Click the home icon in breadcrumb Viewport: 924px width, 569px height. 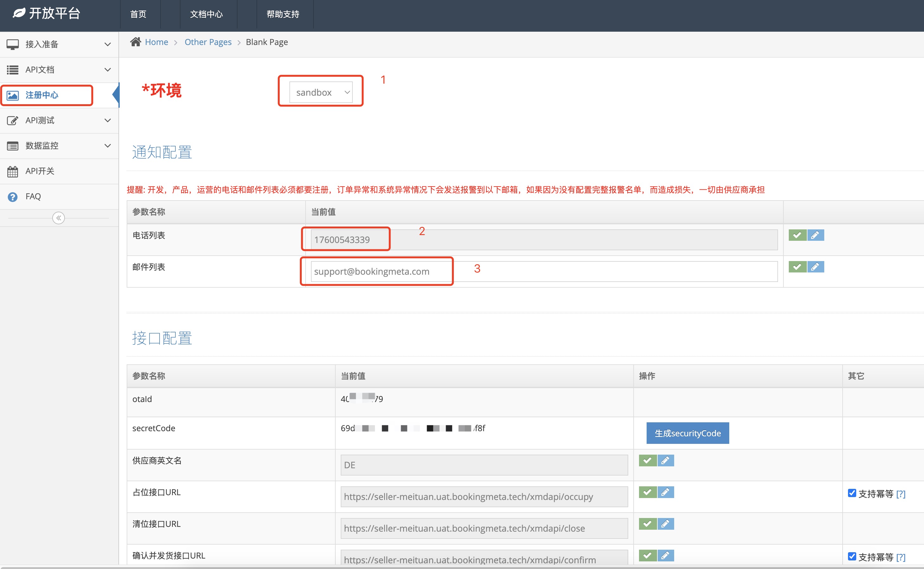tap(136, 42)
